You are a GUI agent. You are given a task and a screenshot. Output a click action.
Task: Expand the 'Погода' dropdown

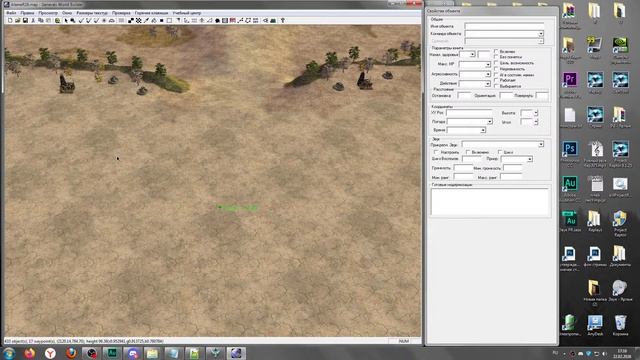490,122
